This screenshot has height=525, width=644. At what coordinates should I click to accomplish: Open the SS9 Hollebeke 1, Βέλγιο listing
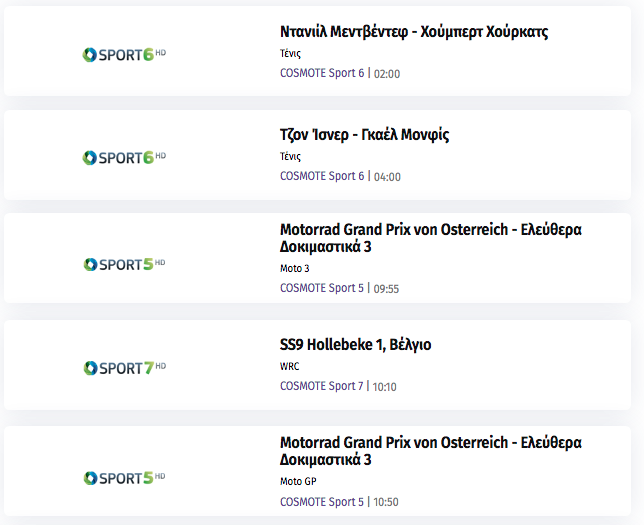[355, 345]
